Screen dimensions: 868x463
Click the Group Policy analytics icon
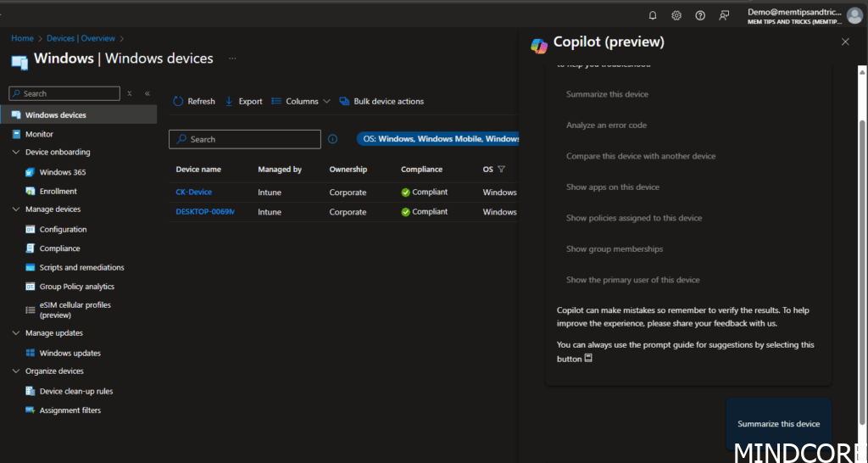[x=31, y=287]
